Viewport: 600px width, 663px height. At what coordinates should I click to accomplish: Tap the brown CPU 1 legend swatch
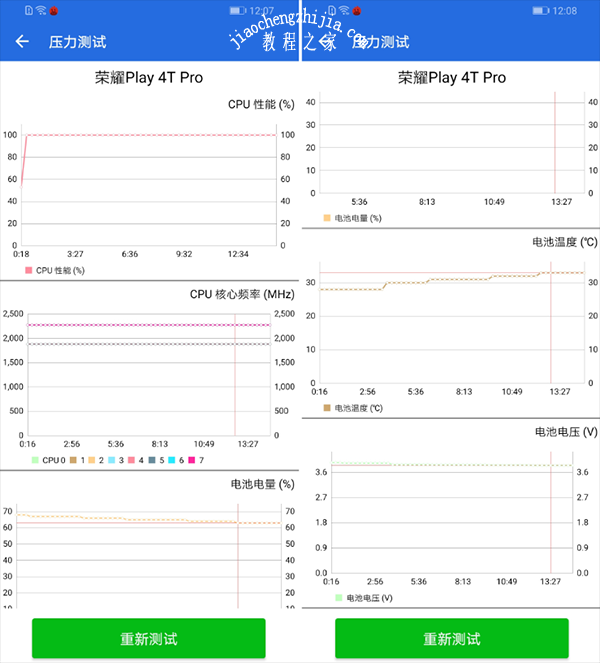point(73,460)
